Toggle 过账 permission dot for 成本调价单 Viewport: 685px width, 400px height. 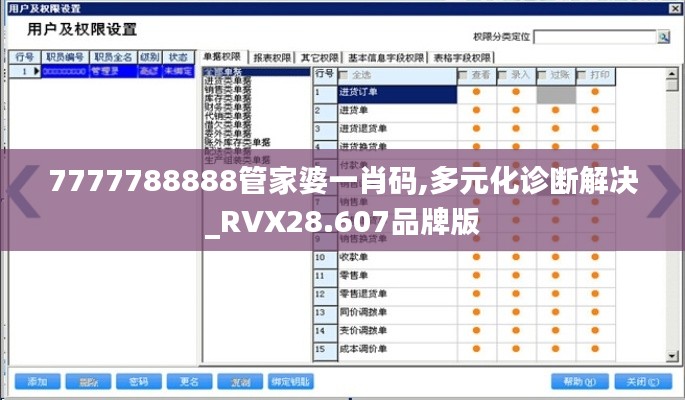pos(555,348)
